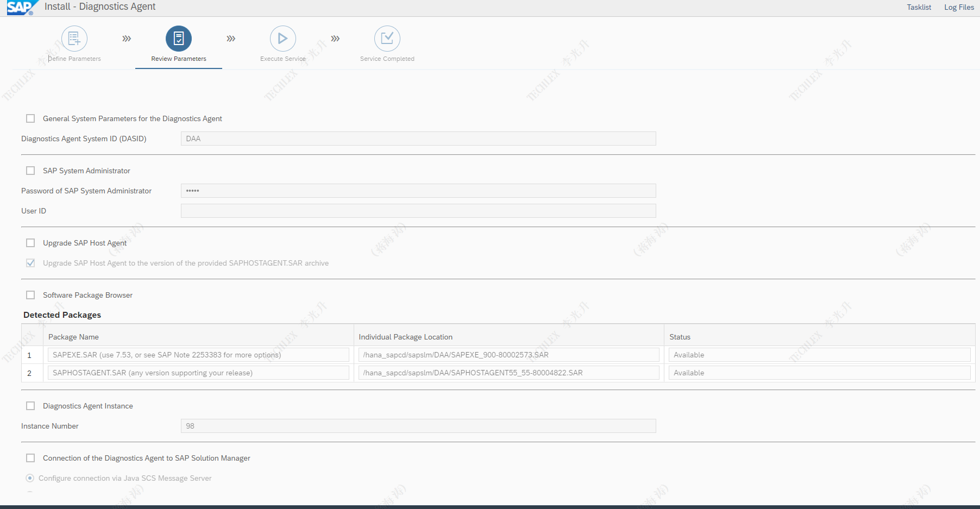Open the Define Parameters step icon
Viewport: 980px width, 509px height.
74,39
